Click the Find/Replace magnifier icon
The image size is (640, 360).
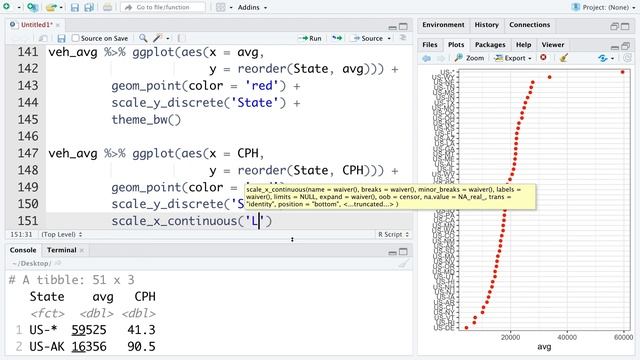pos(143,38)
